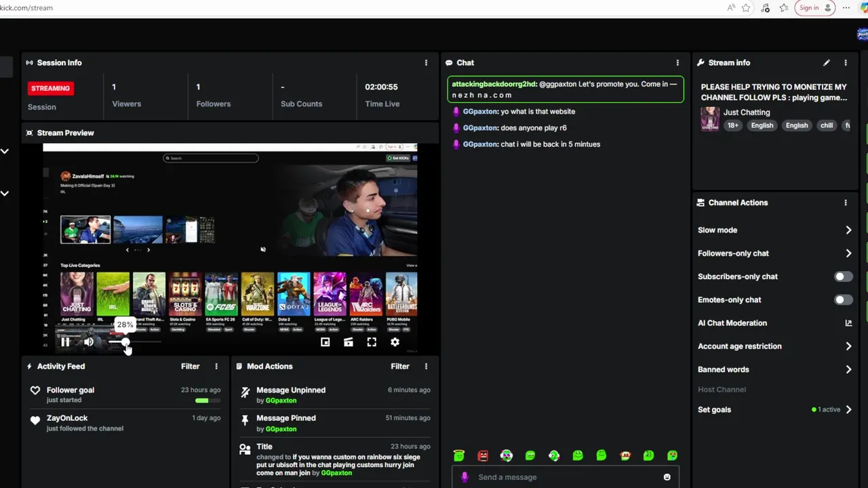The height and width of the screenshot is (488, 868).
Task: Expand upper left sidebar chevron
Action: pyautogui.click(x=5, y=151)
